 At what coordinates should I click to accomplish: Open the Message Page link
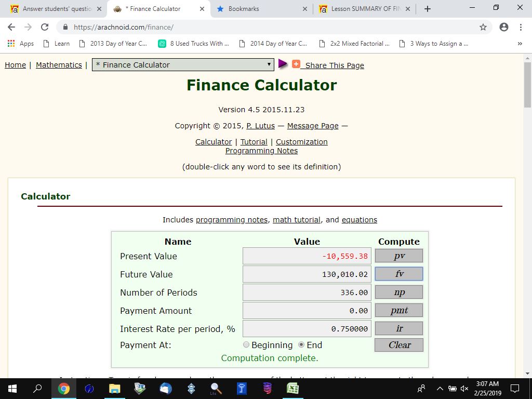(x=313, y=126)
